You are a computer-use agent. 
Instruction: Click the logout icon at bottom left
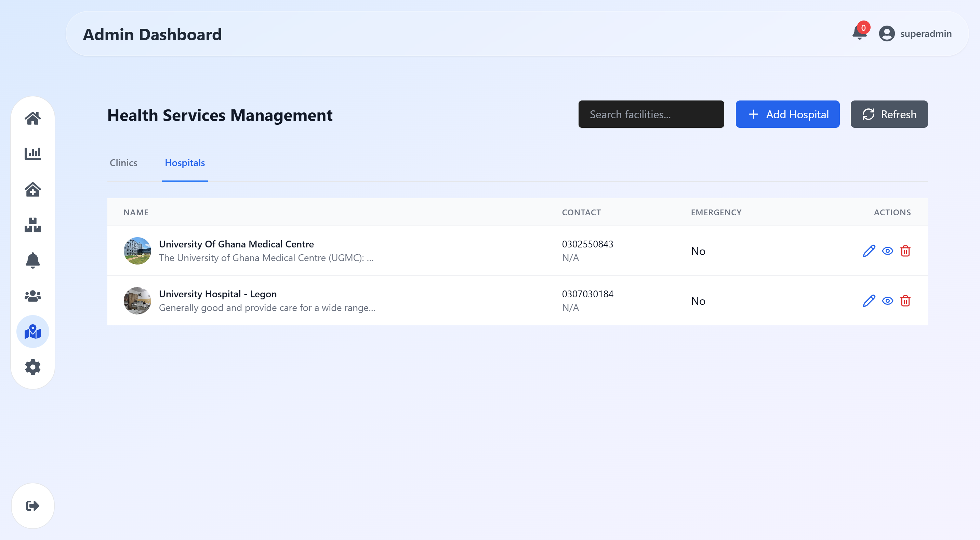click(x=33, y=506)
